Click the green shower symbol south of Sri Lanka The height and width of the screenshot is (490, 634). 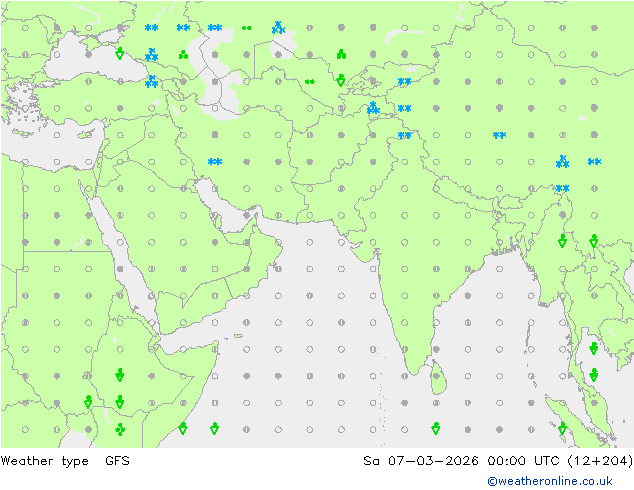tap(435, 428)
